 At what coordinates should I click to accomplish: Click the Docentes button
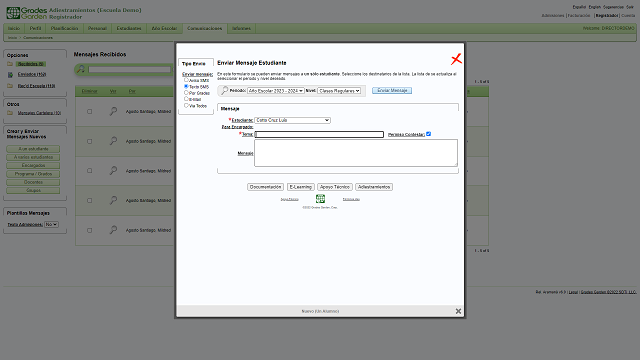(x=33, y=182)
